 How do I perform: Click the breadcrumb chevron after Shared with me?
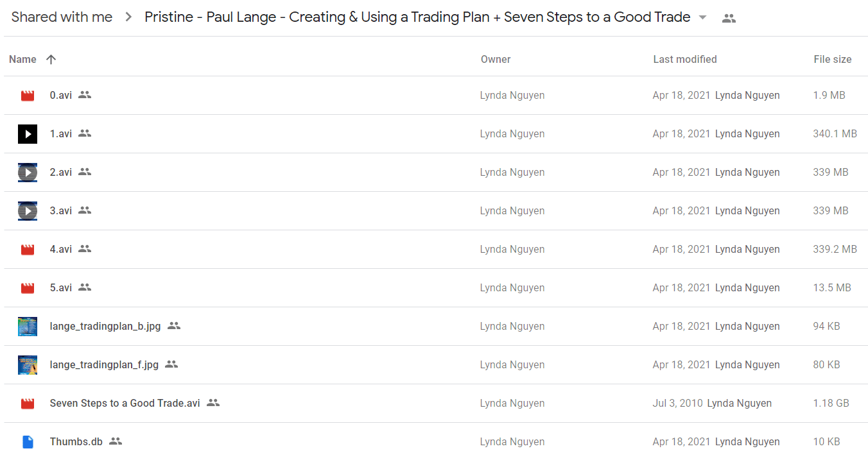click(x=128, y=17)
